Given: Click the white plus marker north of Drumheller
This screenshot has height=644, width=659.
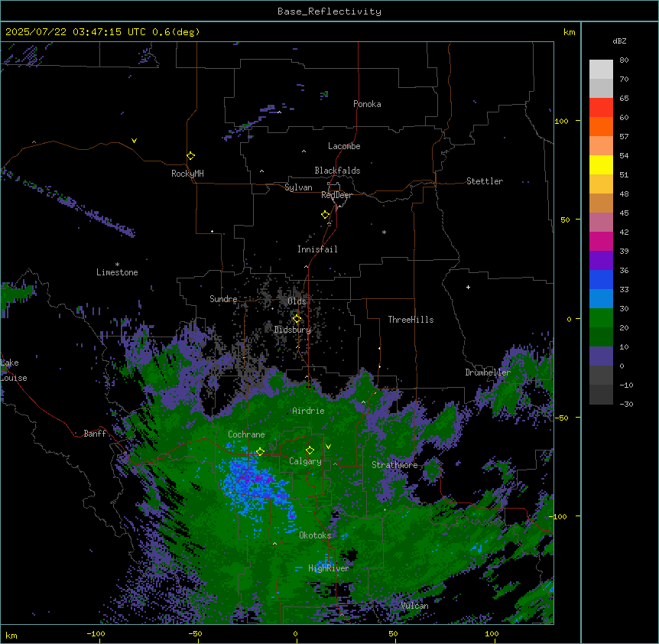Looking at the screenshot, I should point(468,287).
